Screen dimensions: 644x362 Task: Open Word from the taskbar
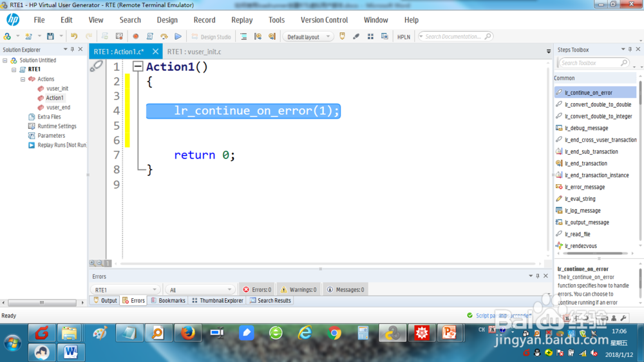point(71,352)
